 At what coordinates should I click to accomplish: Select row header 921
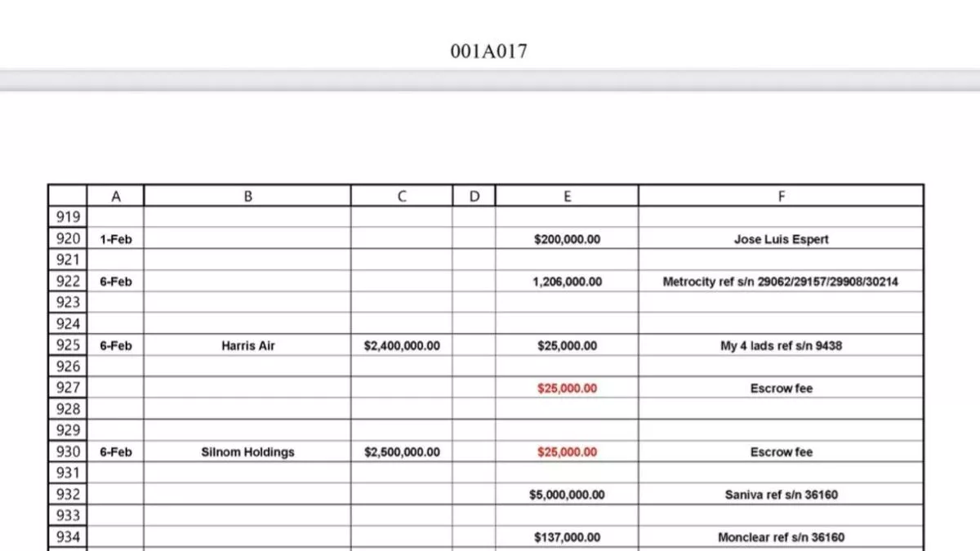pos(68,260)
